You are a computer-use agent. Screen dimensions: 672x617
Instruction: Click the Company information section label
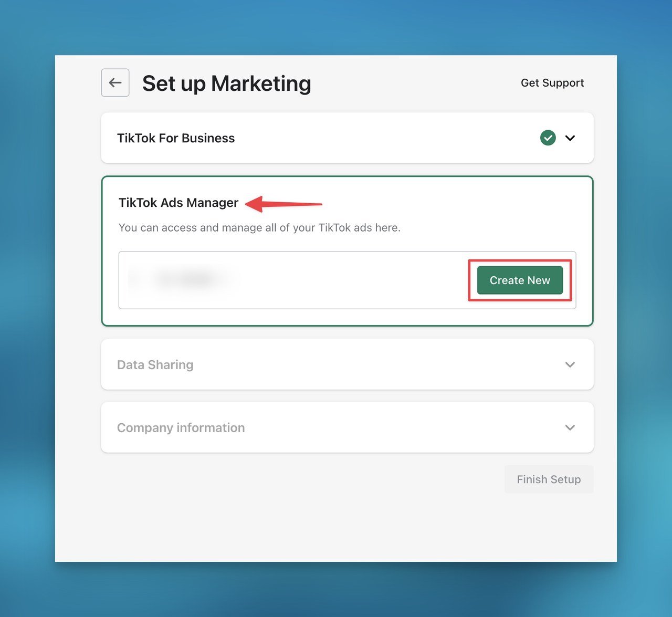181,428
